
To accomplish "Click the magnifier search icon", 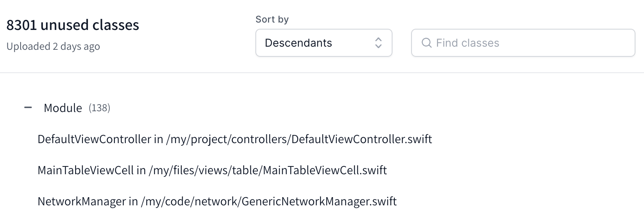I will (x=427, y=43).
